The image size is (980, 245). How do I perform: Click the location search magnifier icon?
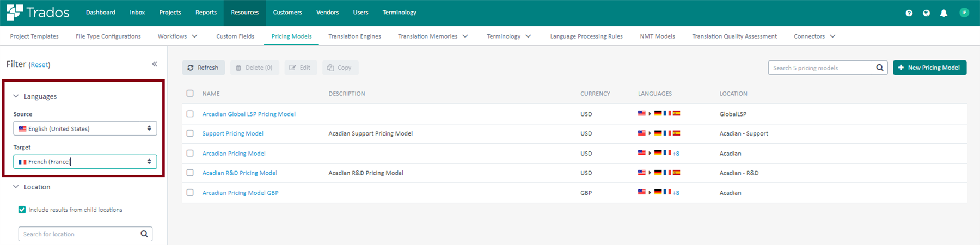[144, 234]
